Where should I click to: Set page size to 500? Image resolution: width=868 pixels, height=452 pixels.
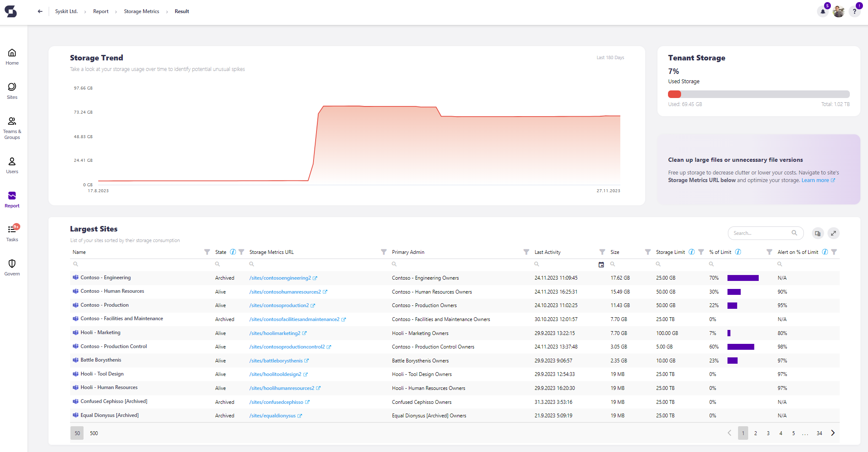click(x=94, y=433)
